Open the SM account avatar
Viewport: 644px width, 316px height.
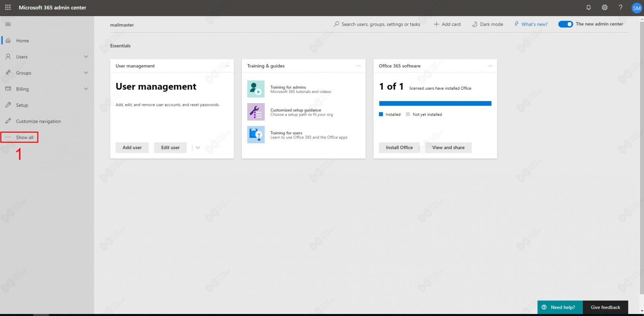point(637,8)
